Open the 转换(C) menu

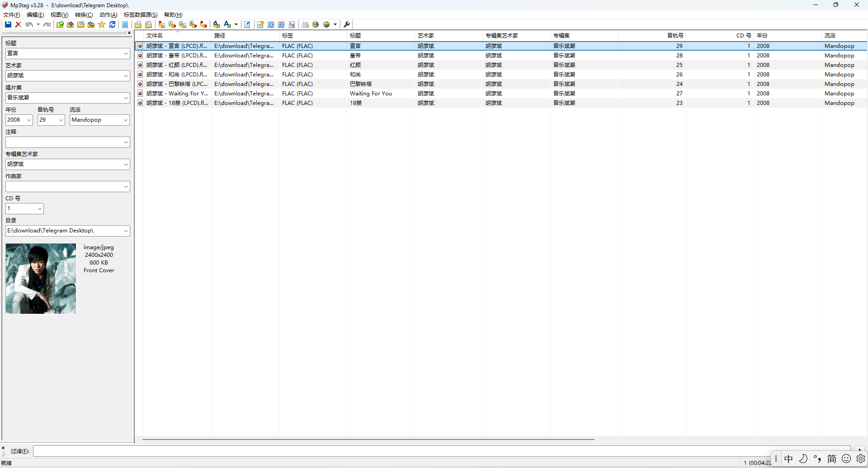click(x=84, y=15)
